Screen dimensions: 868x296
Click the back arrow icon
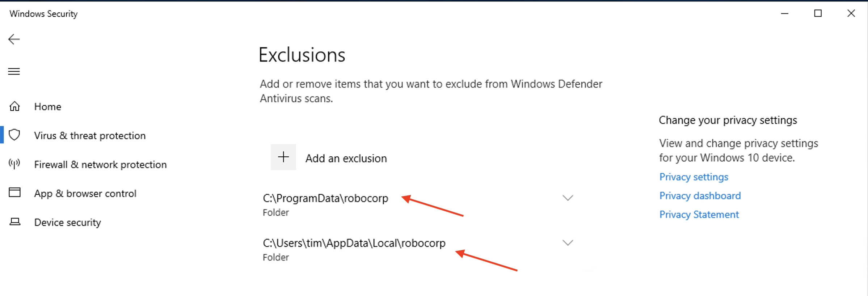tap(14, 39)
